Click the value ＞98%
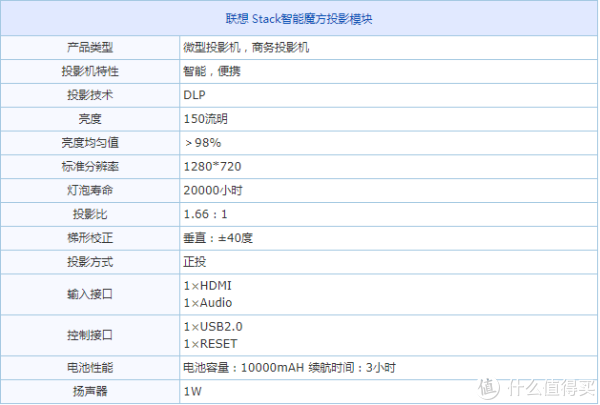Viewport: 600px width, 405px height. [x=203, y=143]
